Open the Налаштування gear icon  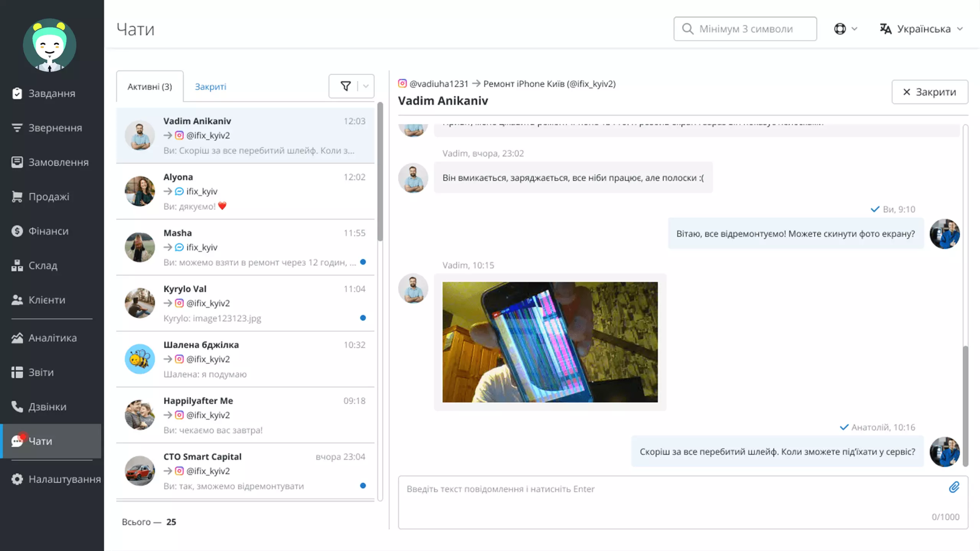click(17, 479)
